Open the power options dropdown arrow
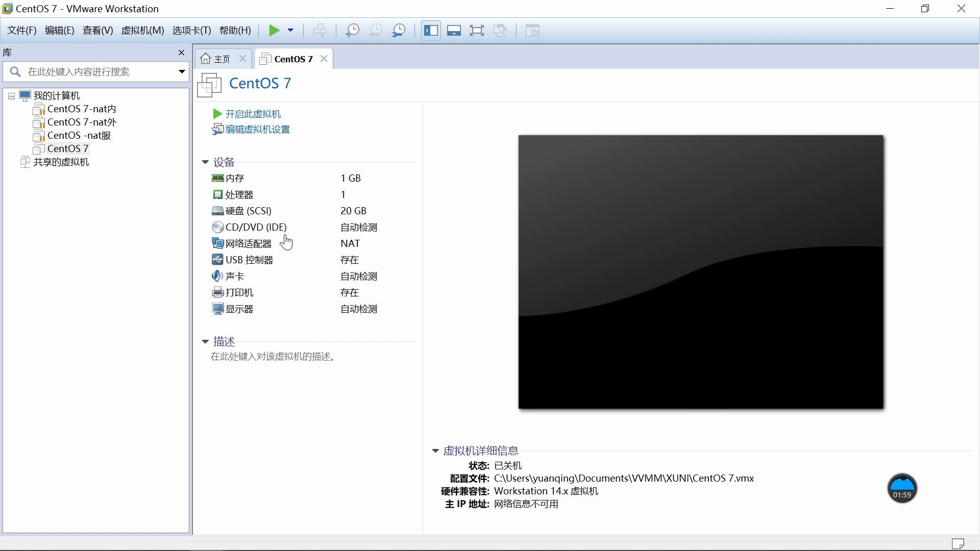The width and height of the screenshot is (980, 551). [291, 30]
